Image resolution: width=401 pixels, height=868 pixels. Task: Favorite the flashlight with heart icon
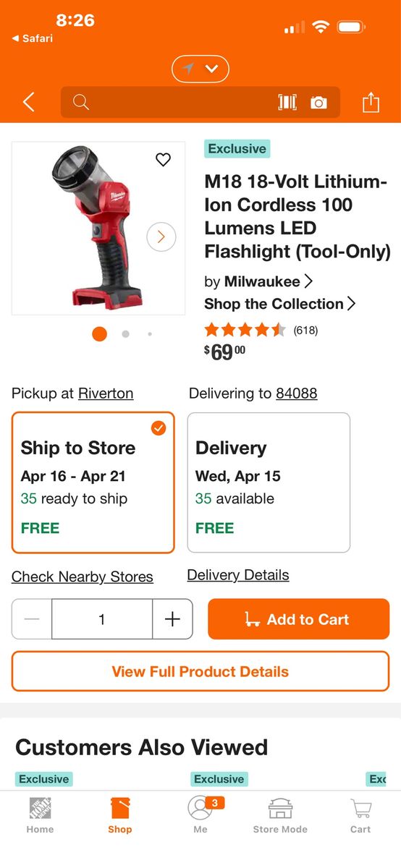point(164,160)
